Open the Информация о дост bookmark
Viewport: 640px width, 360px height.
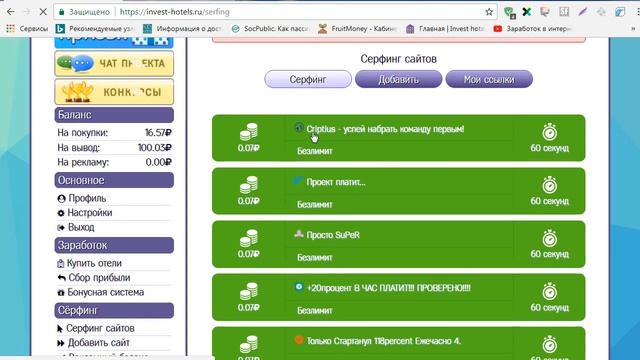(182, 29)
